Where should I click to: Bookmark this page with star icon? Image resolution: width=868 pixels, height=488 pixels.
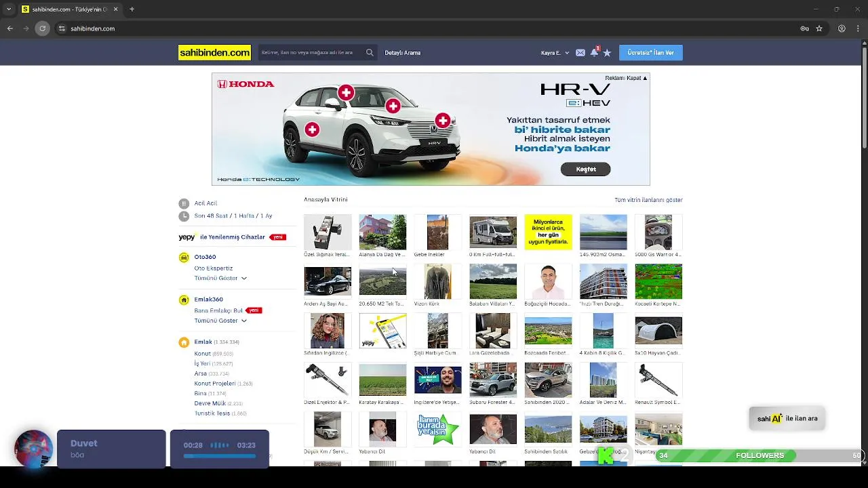click(819, 28)
